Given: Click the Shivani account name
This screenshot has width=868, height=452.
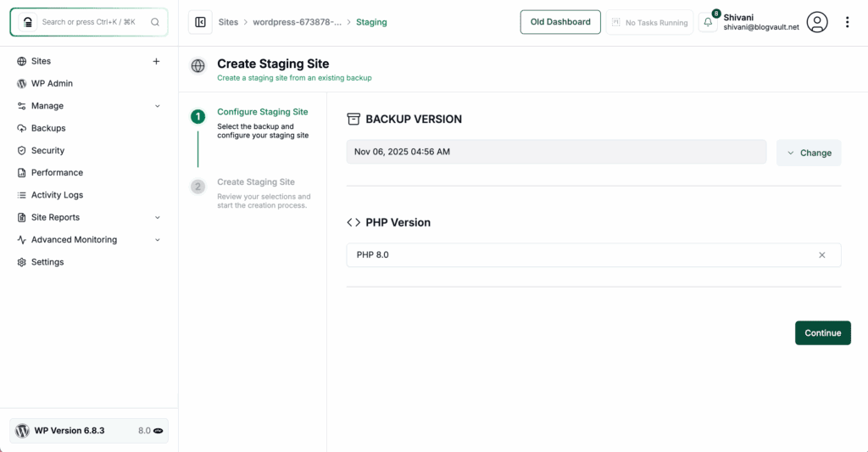Looking at the screenshot, I should [x=738, y=17].
